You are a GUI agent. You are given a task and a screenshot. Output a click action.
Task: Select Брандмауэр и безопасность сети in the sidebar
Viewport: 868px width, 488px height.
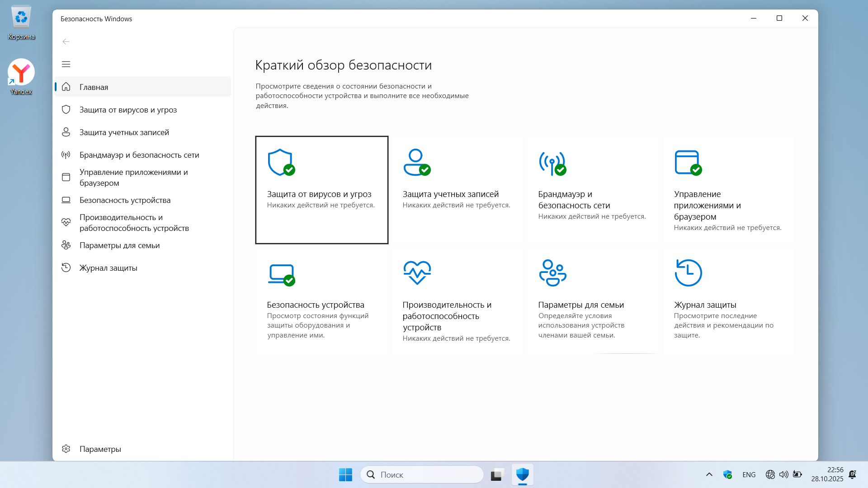click(139, 155)
